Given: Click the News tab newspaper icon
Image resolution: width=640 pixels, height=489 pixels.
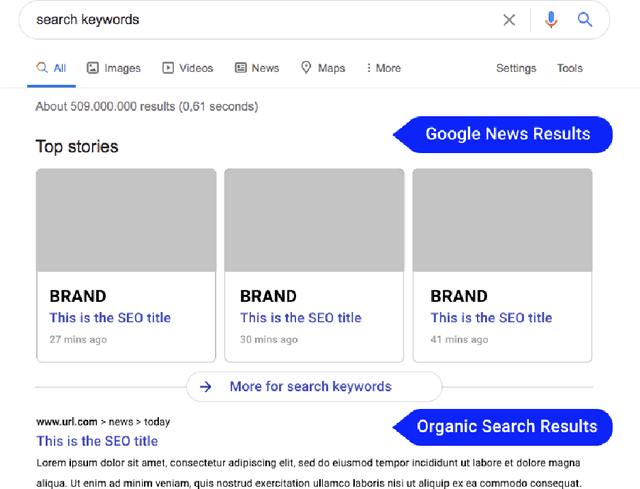Looking at the screenshot, I should click(x=240, y=68).
